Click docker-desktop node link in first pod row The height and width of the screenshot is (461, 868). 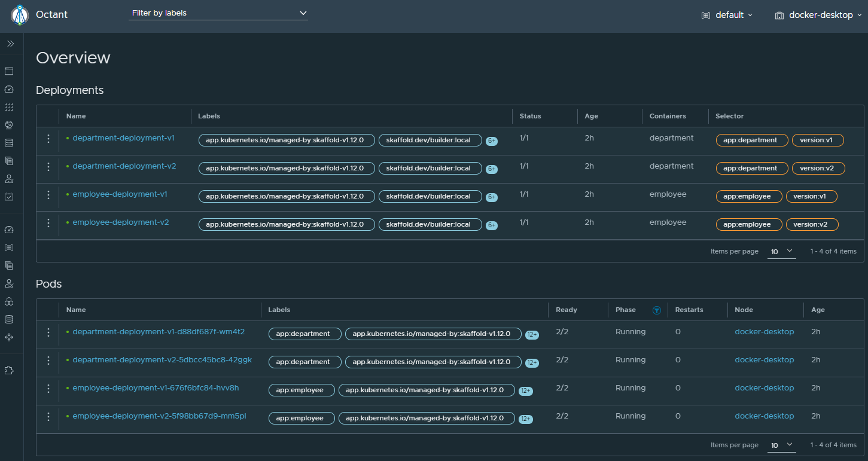pos(764,332)
